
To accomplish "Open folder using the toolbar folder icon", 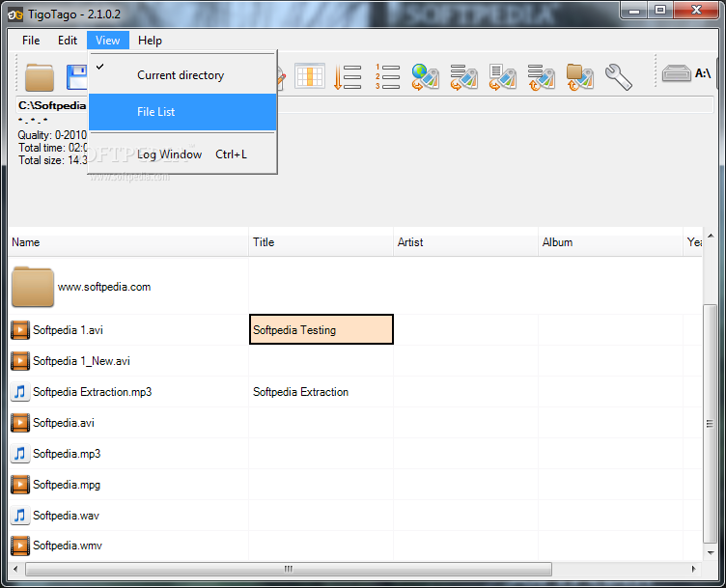I will point(40,77).
